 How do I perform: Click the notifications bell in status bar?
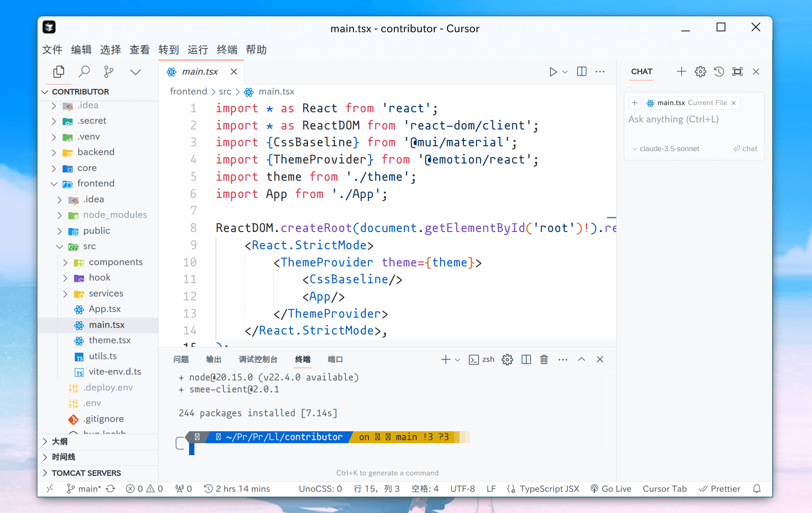pyautogui.click(x=757, y=489)
